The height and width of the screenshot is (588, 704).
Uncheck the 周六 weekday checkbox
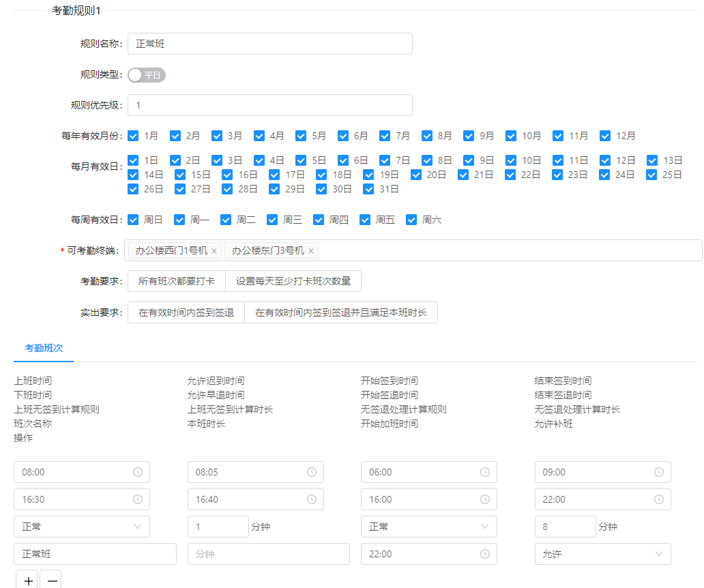411,220
